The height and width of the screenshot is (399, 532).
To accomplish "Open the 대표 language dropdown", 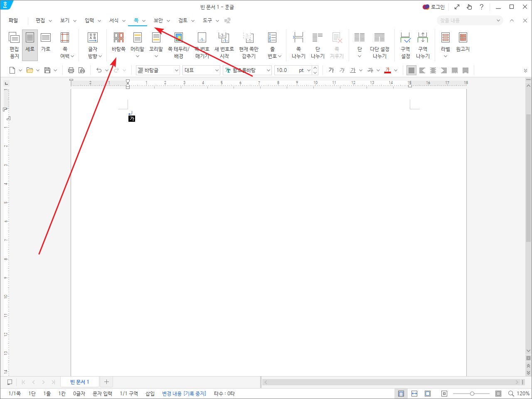I will (202, 70).
